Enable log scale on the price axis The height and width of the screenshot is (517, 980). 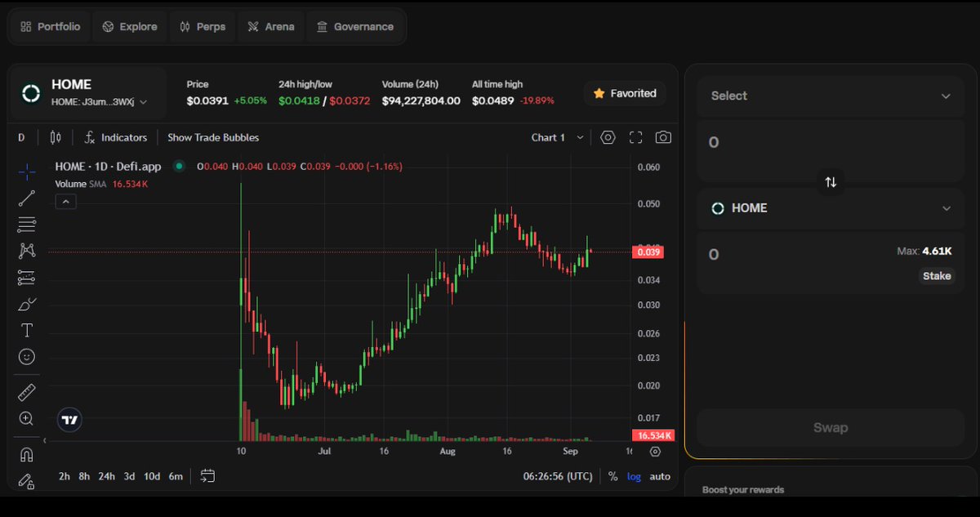634,476
